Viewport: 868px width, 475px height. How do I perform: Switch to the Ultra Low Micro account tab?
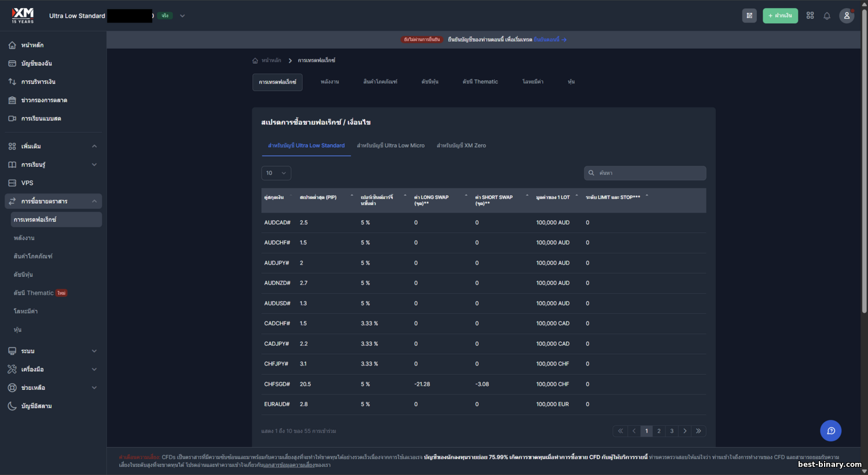(391, 145)
